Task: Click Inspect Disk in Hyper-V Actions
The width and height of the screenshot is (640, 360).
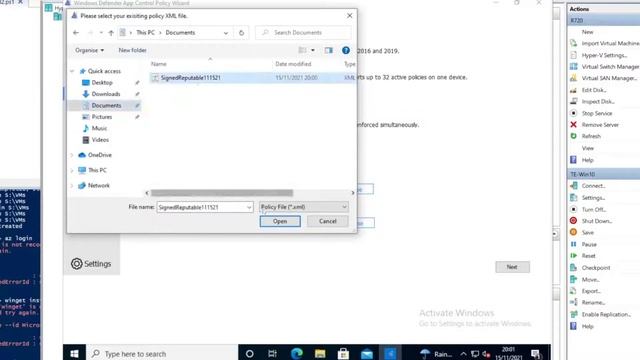Action: tap(598, 101)
